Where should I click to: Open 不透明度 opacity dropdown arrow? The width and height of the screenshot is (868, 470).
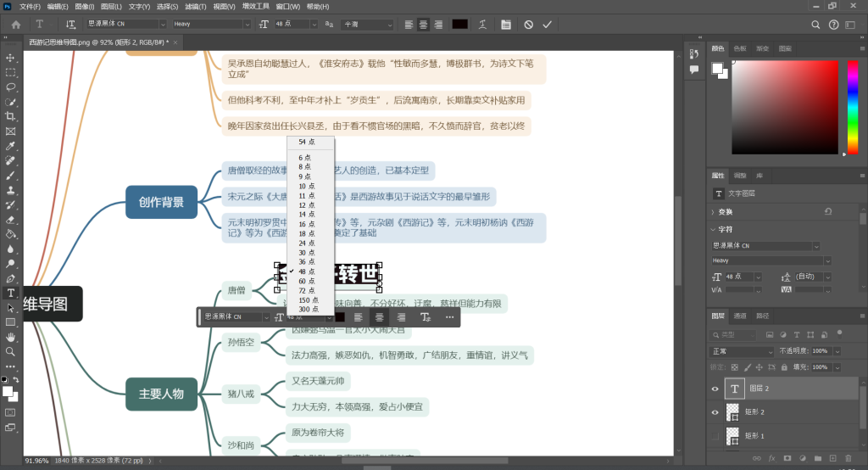coord(837,351)
